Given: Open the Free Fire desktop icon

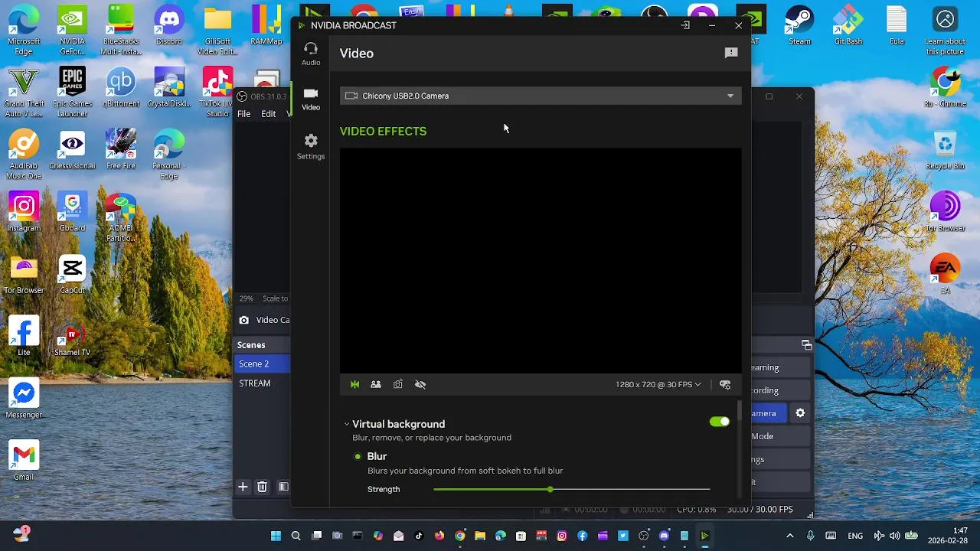Looking at the screenshot, I should [120, 150].
